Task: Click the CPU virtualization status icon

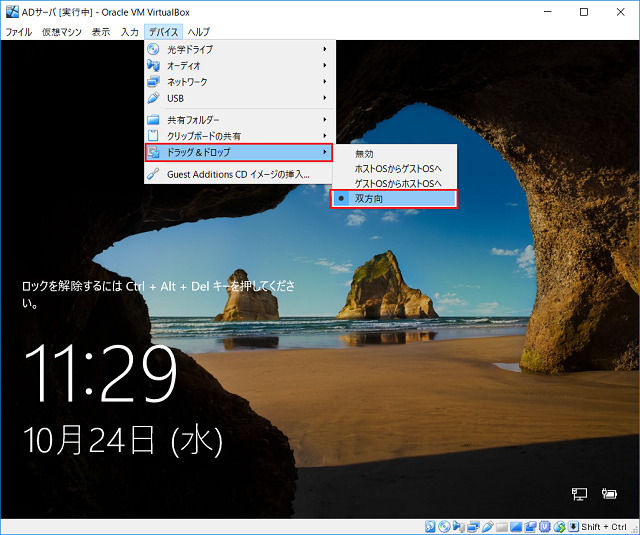Action: pyautogui.click(x=544, y=526)
